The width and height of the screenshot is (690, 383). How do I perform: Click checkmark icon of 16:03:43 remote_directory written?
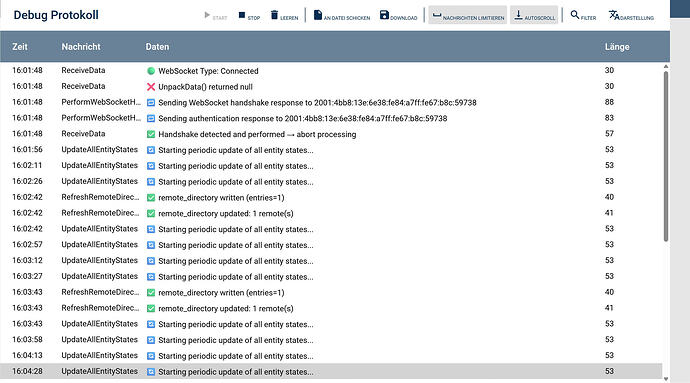(x=151, y=293)
